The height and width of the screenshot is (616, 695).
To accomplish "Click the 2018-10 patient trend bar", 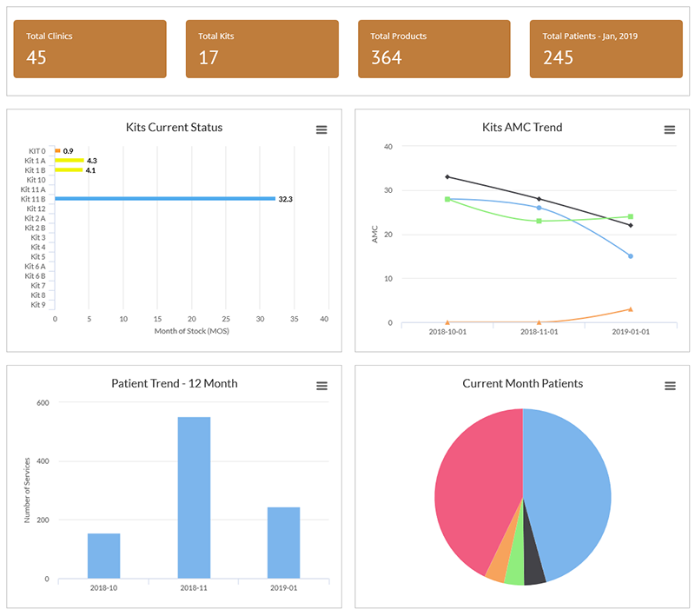I will [x=103, y=555].
